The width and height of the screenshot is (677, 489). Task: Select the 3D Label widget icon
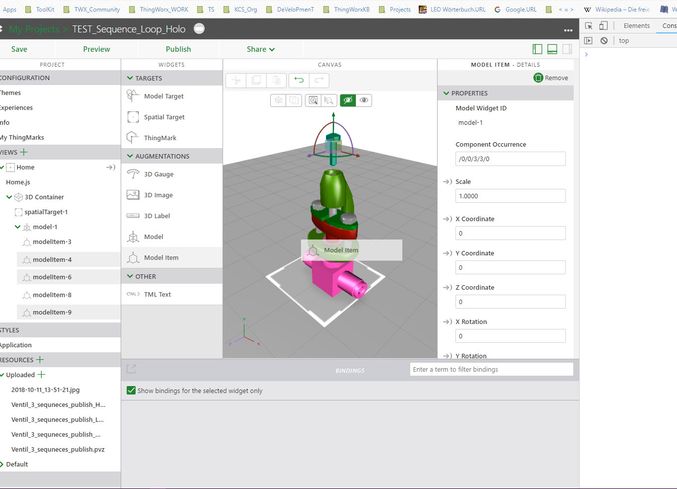[x=133, y=215]
